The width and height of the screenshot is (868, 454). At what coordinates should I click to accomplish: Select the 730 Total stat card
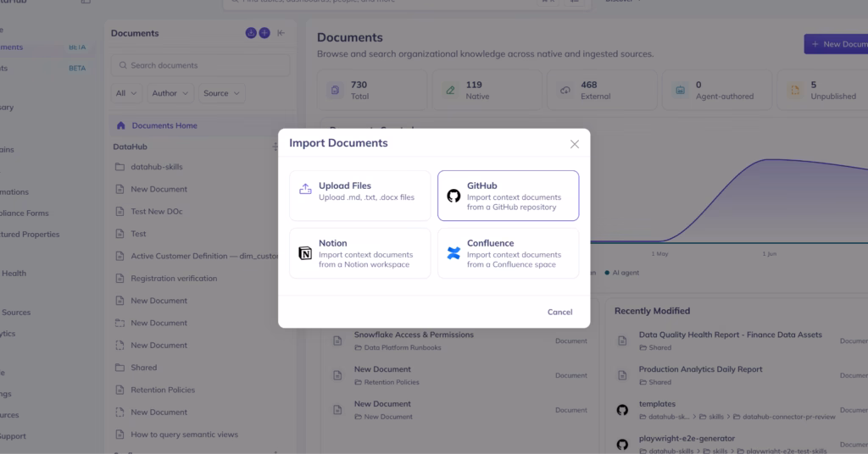tap(373, 90)
